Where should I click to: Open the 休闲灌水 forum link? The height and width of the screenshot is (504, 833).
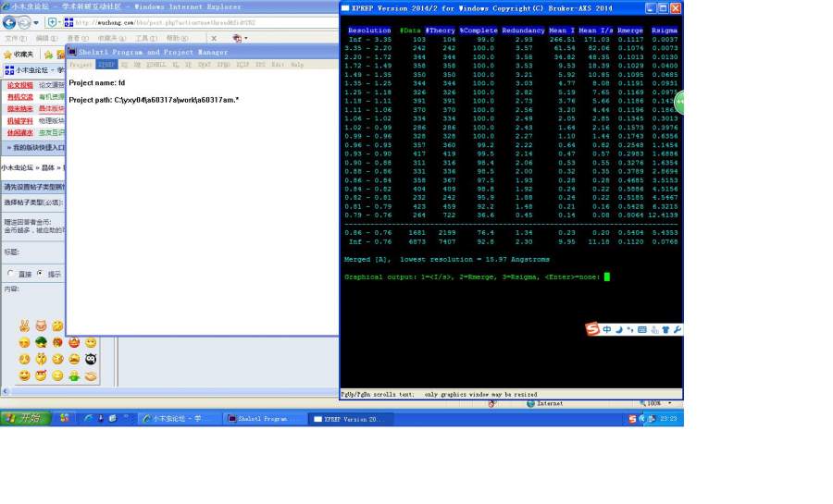pos(20,132)
